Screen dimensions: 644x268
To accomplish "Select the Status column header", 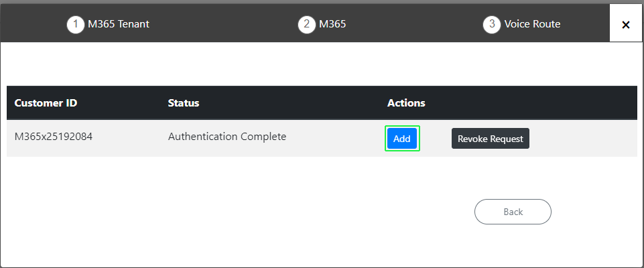I will [x=184, y=103].
